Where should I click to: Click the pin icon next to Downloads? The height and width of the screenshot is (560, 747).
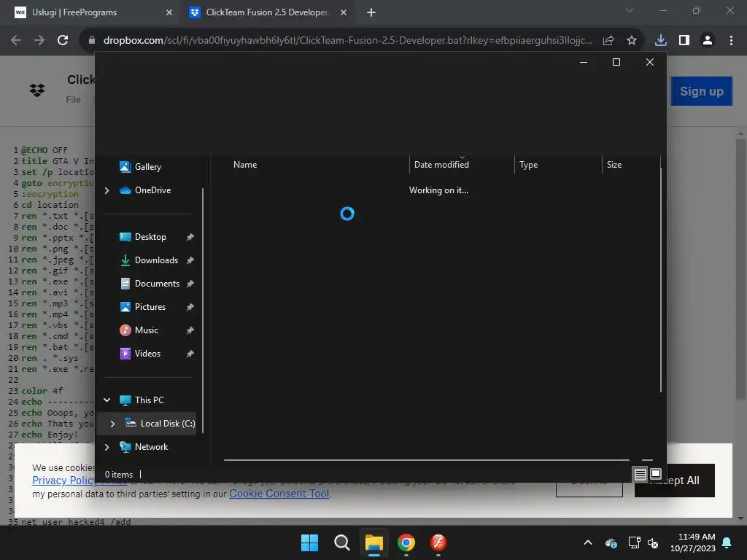pos(190,260)
